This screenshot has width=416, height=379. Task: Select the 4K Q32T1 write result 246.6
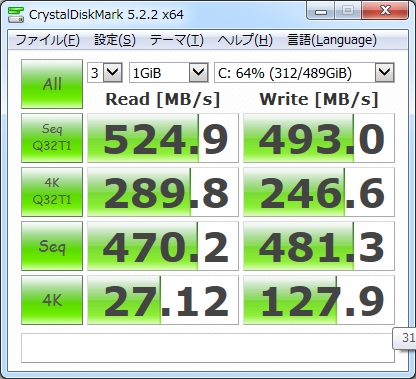319,192
